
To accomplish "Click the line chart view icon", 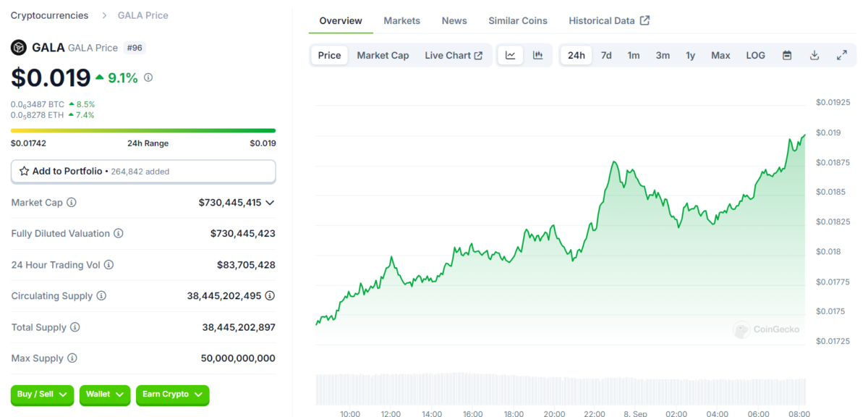I will [510, 56].
